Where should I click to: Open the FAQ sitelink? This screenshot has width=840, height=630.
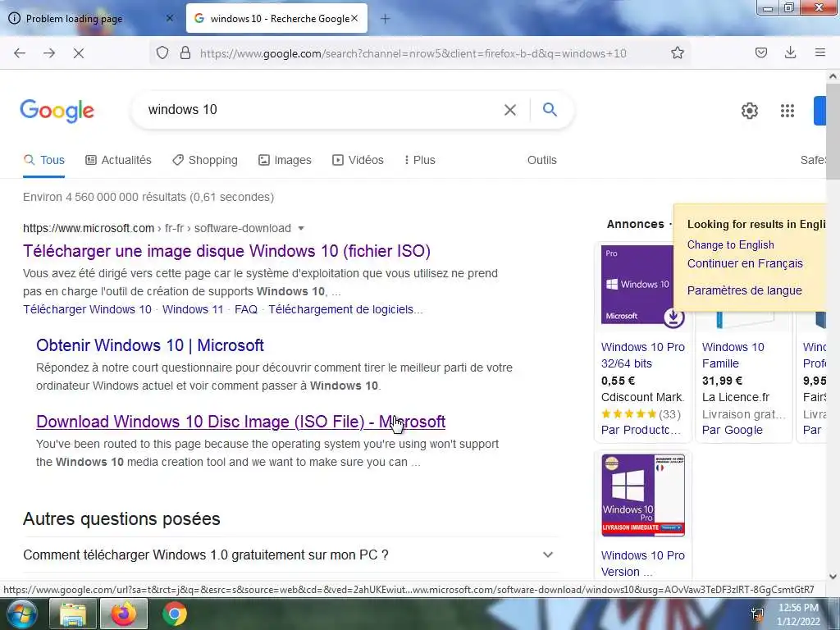tap(246, 309)
